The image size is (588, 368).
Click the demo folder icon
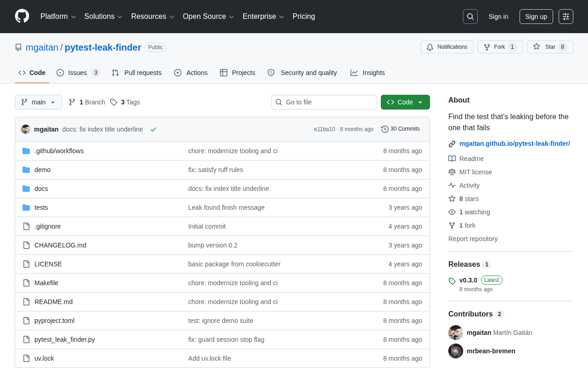(26, 170)
